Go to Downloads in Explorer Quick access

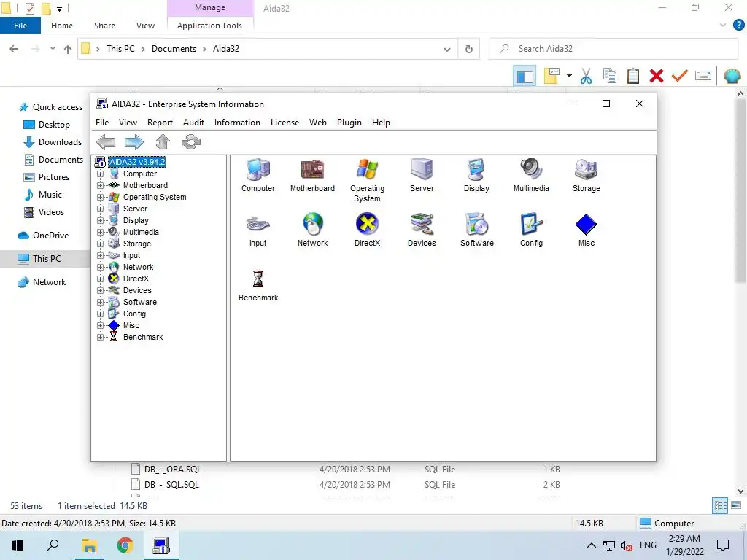[x=60, y=142]
